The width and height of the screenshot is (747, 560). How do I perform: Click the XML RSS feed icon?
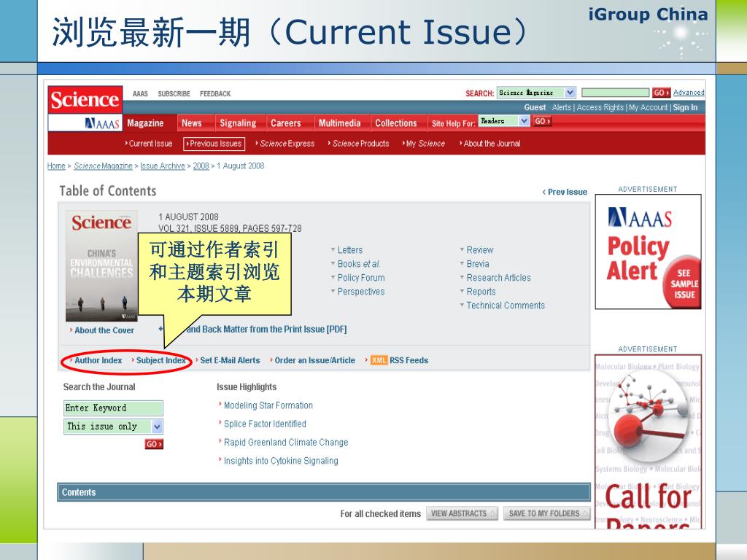click(379, 360)
